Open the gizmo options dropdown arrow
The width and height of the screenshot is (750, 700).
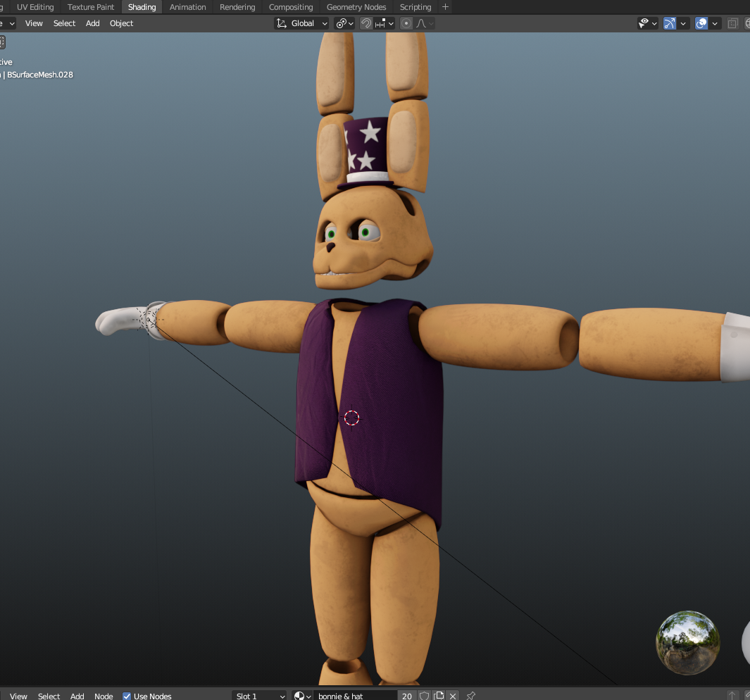(x=684, y=23)
